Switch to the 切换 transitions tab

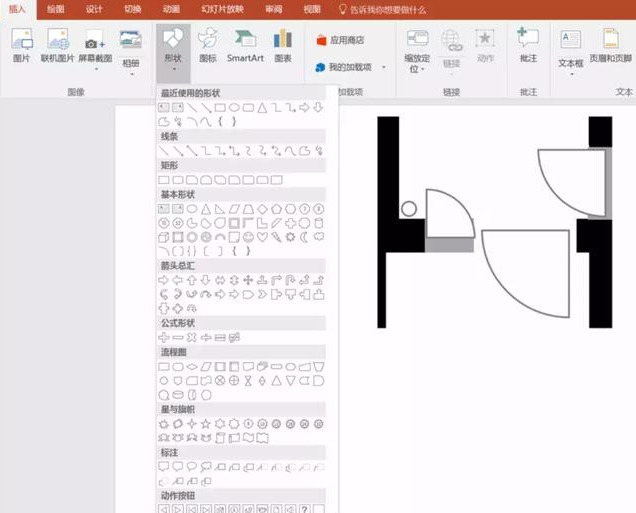(x=133, y=9)
